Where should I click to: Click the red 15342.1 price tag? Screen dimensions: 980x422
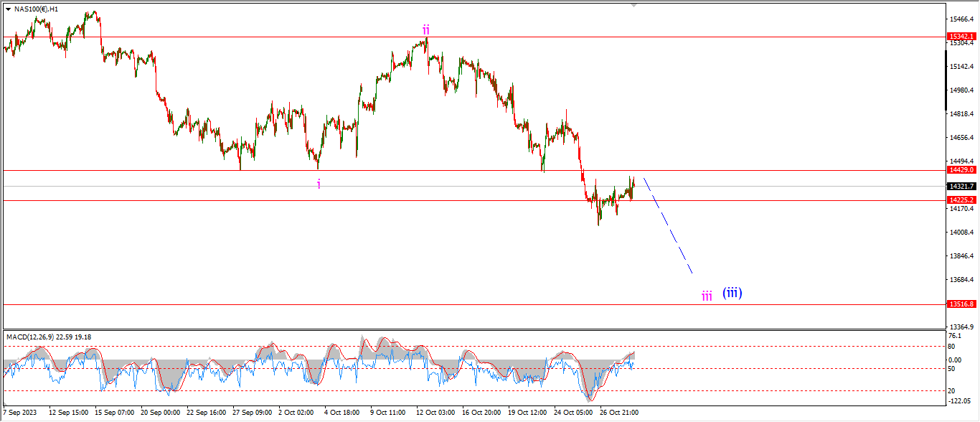[x=961, y=37]
